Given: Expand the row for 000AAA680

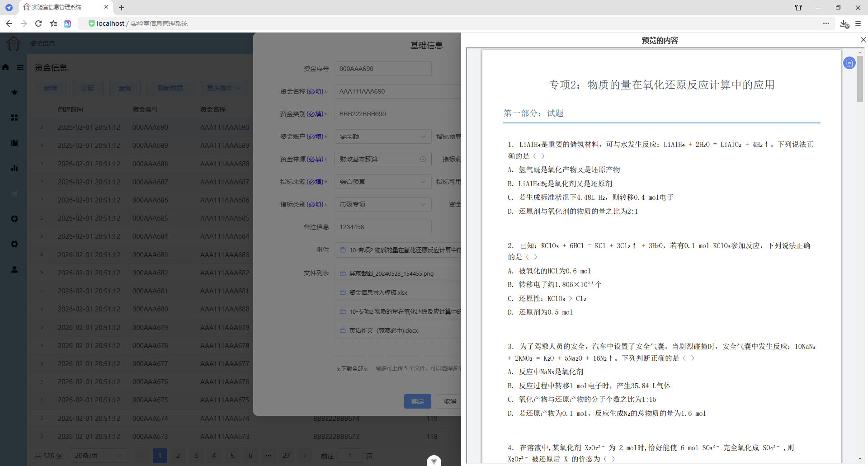Looking at the screenshot, I should click(42, 309).
